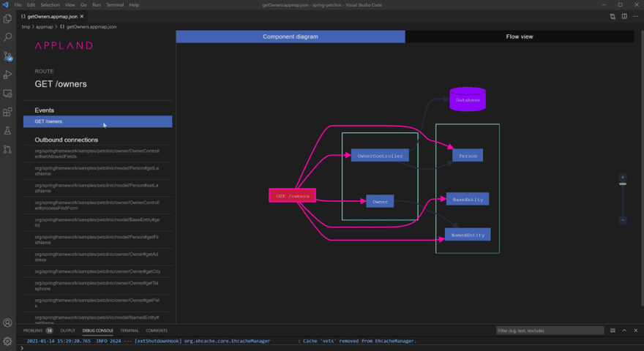Click Owner#getPets outbound connection
This screenshot has width=644, height=351.
click(x=98, y=303)
